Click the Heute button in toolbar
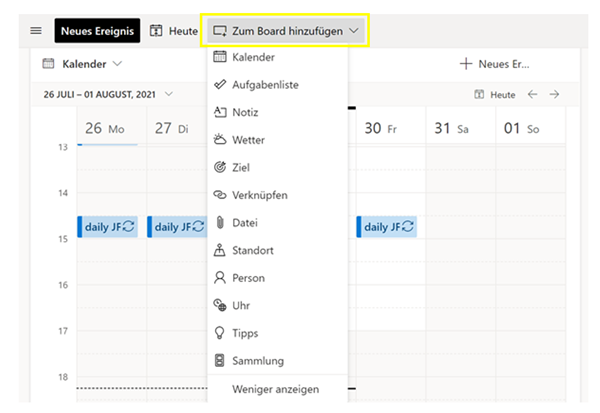The image size is (600, 413). [174, 31]
